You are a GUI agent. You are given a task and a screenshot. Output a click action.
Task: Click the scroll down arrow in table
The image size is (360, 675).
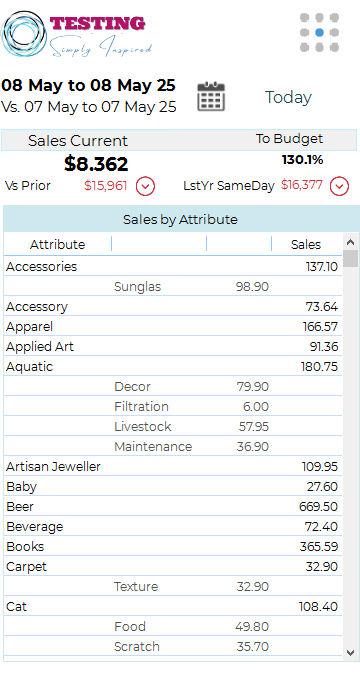pos(351,653)
